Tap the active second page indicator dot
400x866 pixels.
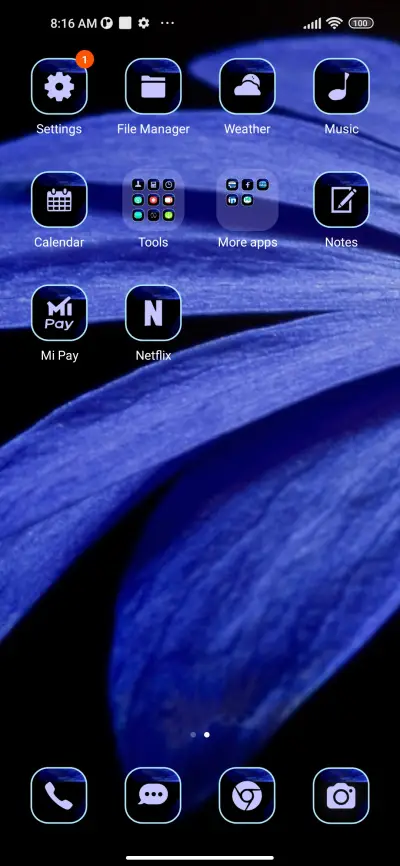click(x=207, y=735)
